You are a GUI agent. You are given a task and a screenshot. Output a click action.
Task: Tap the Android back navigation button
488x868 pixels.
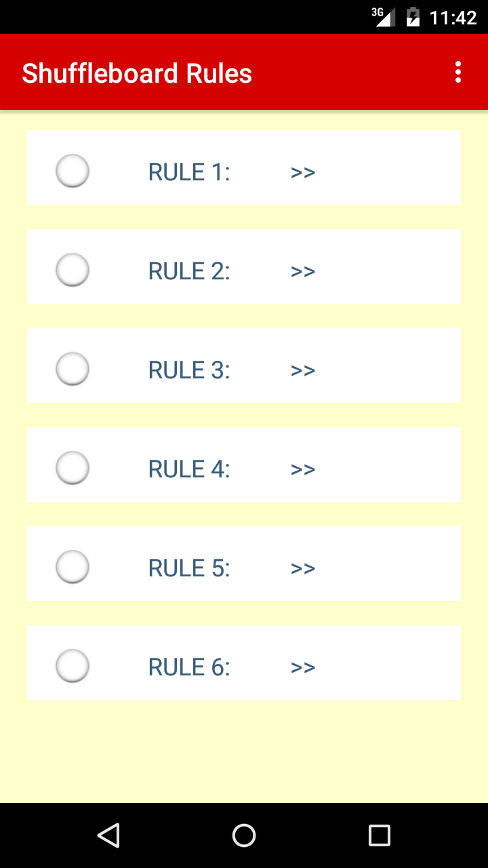[x=108, y=835]
